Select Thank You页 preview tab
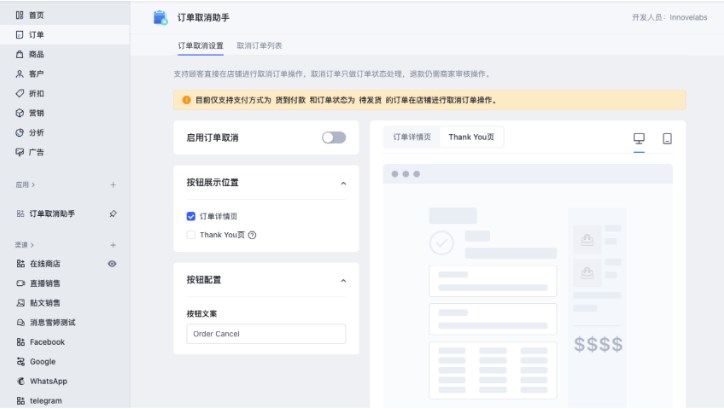Image resolution: width=724 pixels, height=409 pixels. tap(471, 137)
